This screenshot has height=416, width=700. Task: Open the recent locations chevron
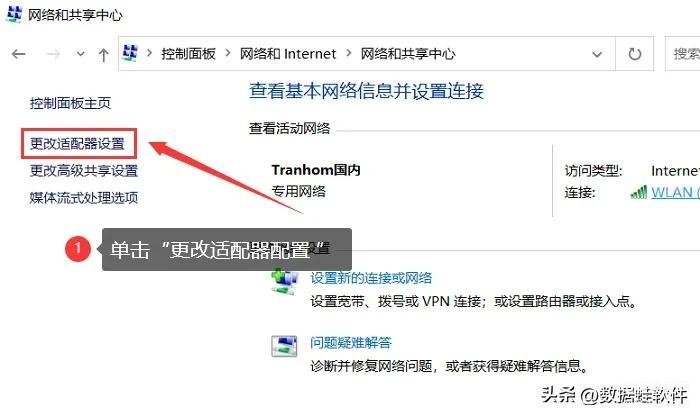[x=80, y=54]
